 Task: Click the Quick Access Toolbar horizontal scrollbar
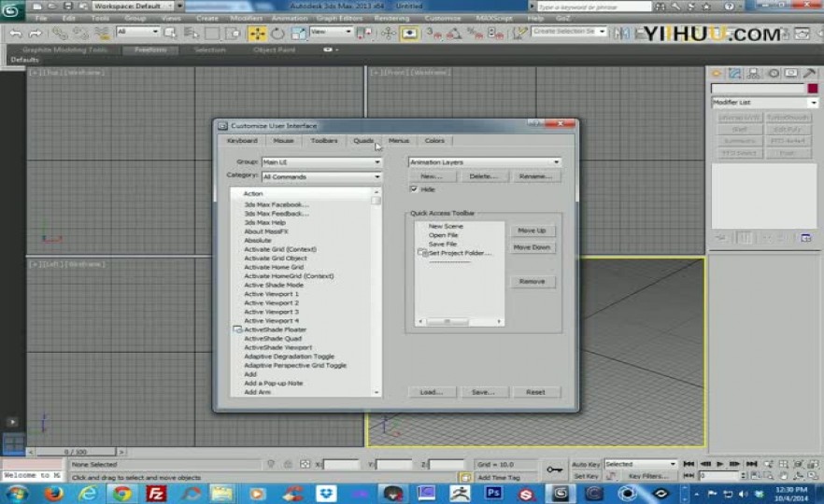459,321
